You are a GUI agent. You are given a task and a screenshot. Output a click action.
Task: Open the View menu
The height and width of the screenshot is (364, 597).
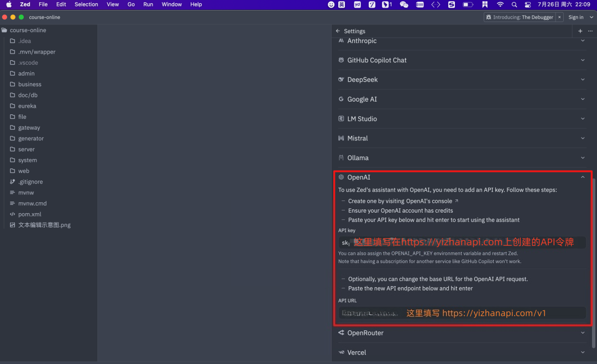[x=113, y=4]
